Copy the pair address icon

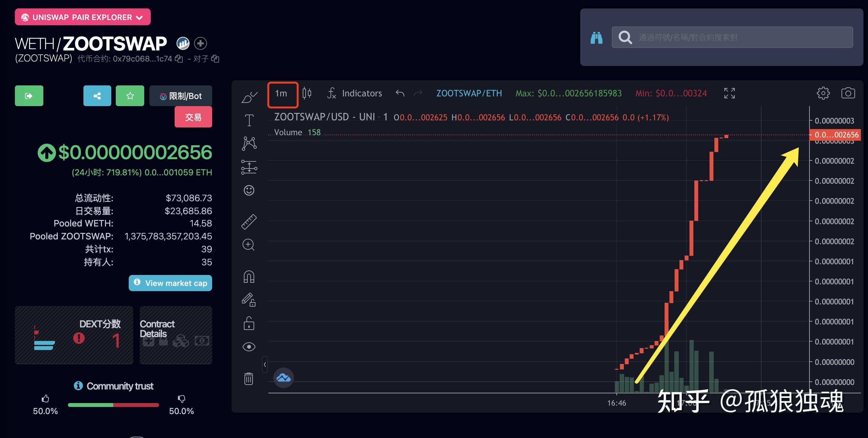tap(215, 59)
